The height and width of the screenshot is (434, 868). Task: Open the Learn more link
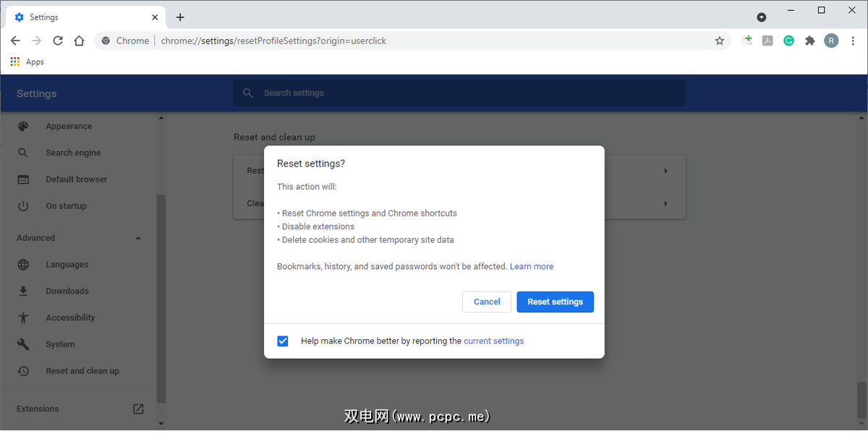(x=532, y=266)
